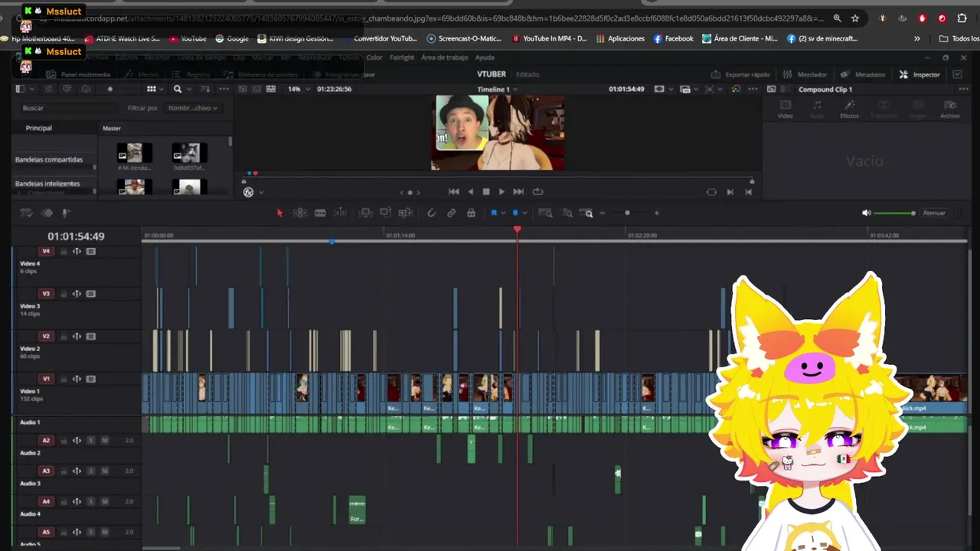Image resolution: width=980 pixels, height=551 pixels.
Task: Open the marker color dropdown arrow
Action: (x=524, y=214)
